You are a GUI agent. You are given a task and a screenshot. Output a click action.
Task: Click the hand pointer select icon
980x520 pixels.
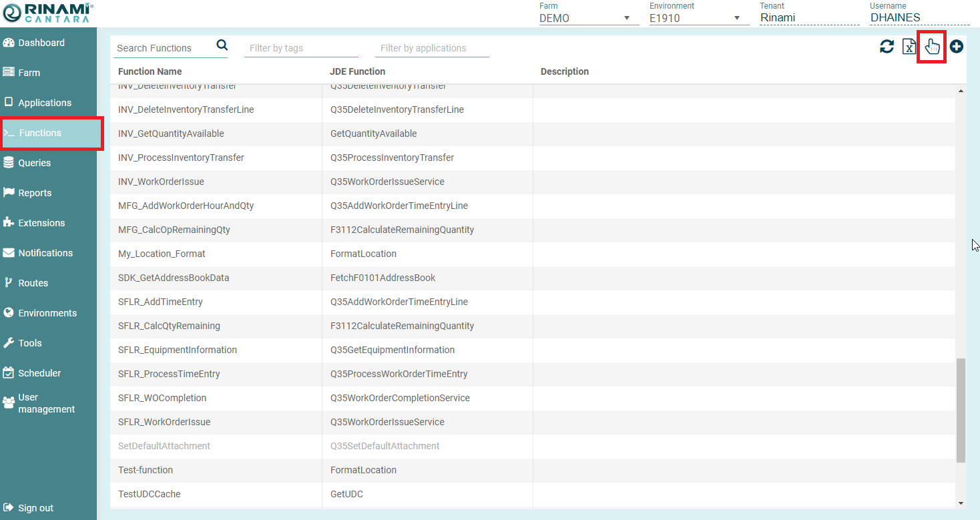[932, 47]
